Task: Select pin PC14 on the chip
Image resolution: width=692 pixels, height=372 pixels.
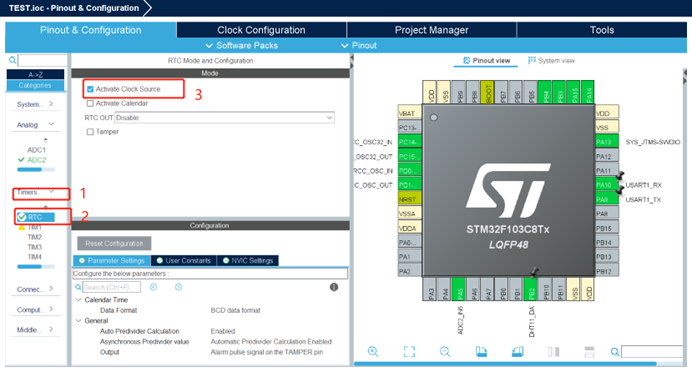Action: [x=410, y=142]
